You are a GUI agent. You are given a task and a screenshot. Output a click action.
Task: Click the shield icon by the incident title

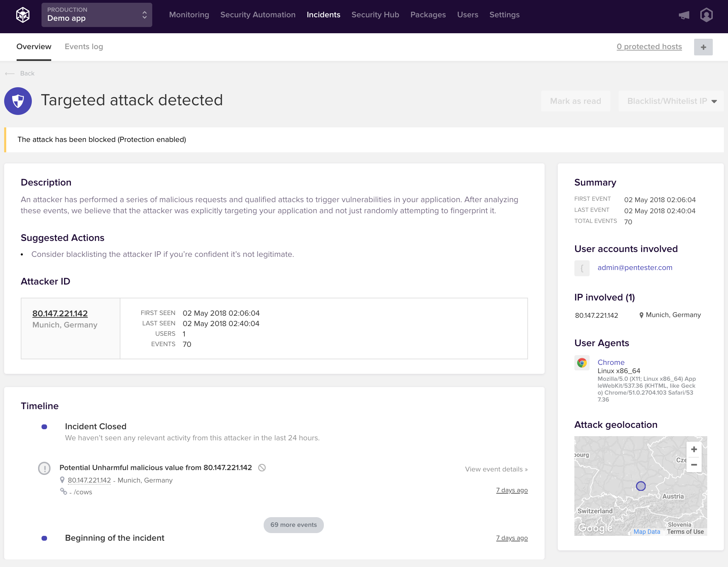point(18,101)
